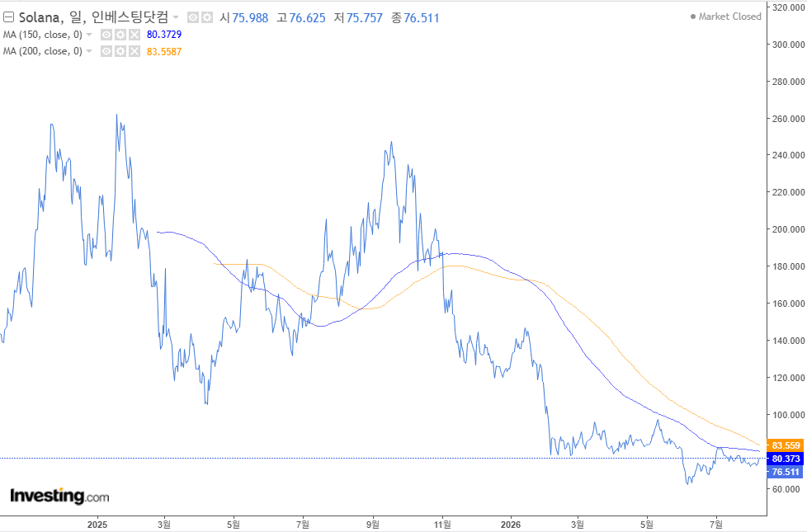Viewport: 807px width, 532px height.
Task: Click the MA (150, close, 0) label
Action: (x=43, y=35)
